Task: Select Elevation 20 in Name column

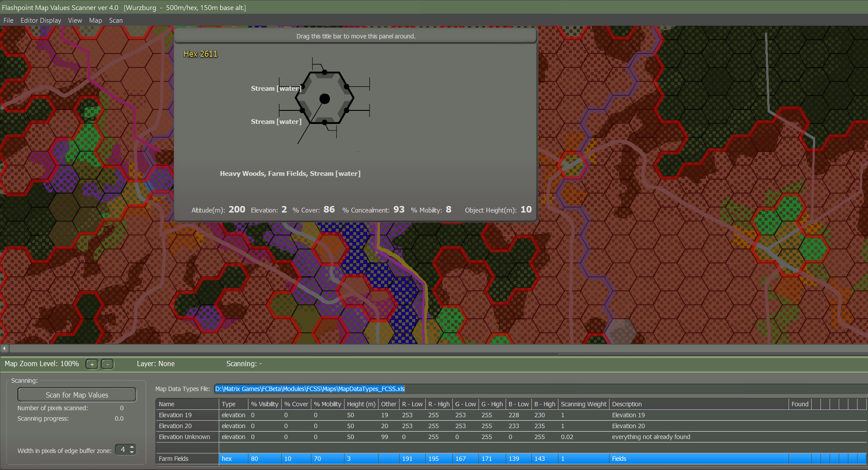Action: tap(187, 426)
